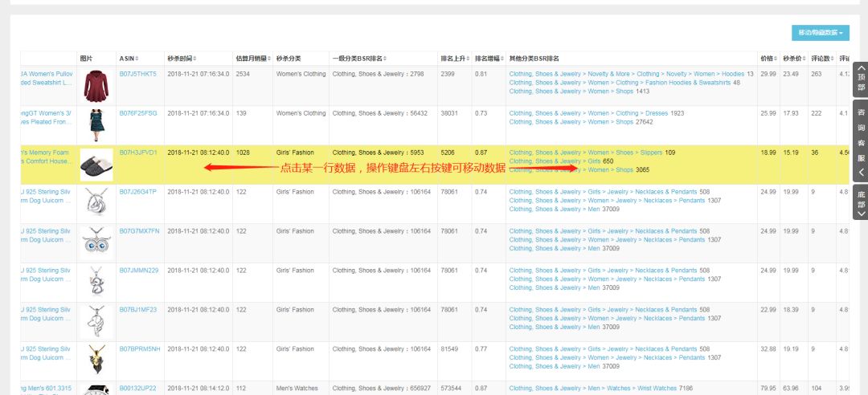Open unicorn pendant image for B07BJ1MF23
This screenshot has width=868, height=395.
coord(96,321)
